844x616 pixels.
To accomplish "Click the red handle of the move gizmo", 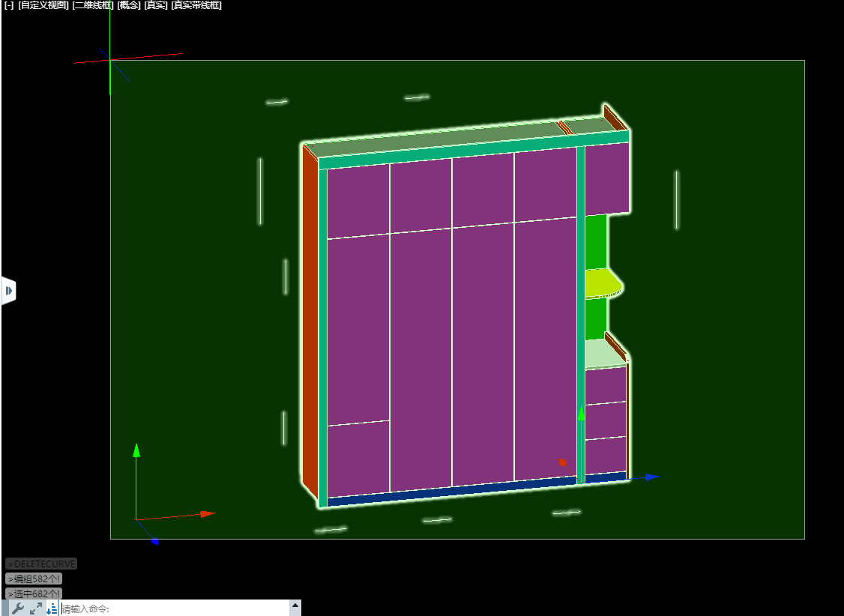I will (x=562, y=462).
